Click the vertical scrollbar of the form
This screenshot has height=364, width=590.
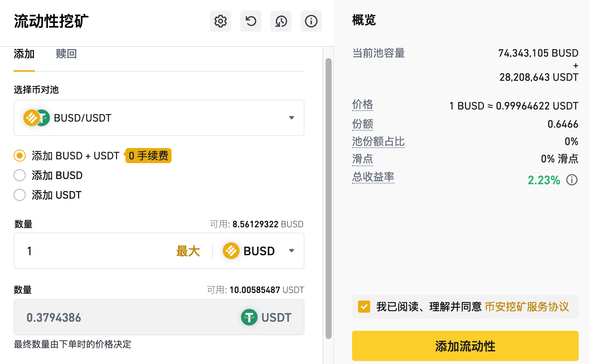click(x=329, y=198)
